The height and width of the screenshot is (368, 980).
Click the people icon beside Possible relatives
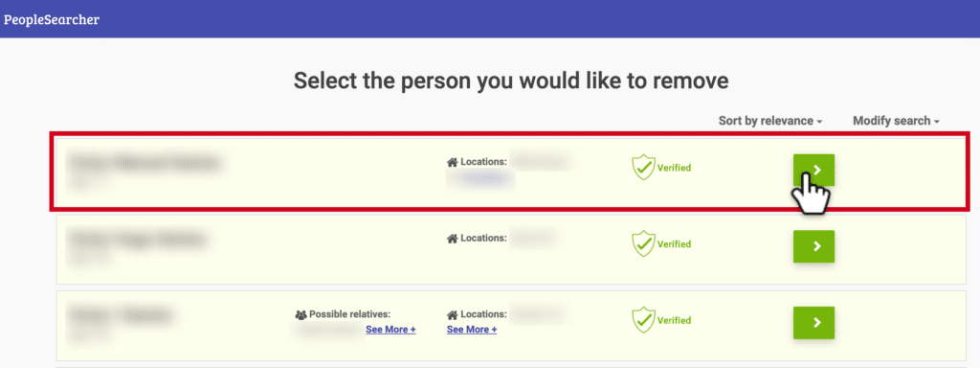pyautogui.click(x=301, y=314)
